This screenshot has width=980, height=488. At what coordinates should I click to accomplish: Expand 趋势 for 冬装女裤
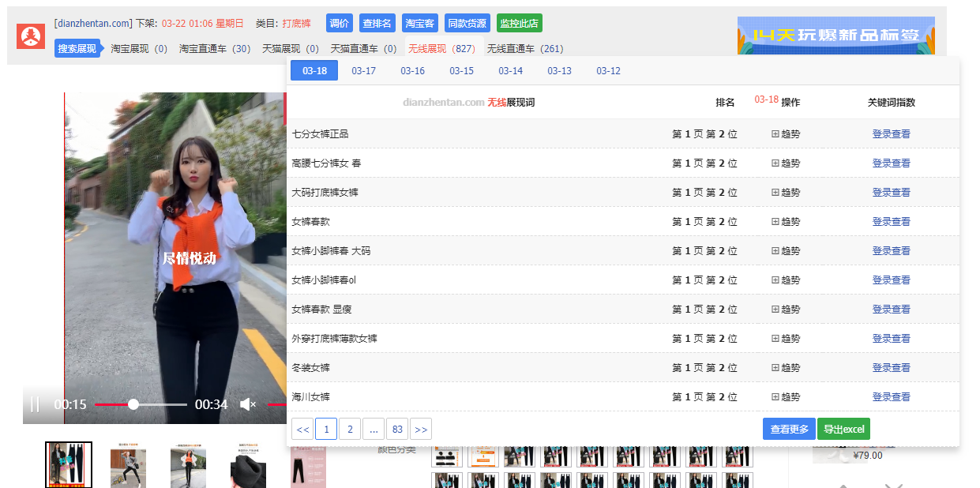786,367
